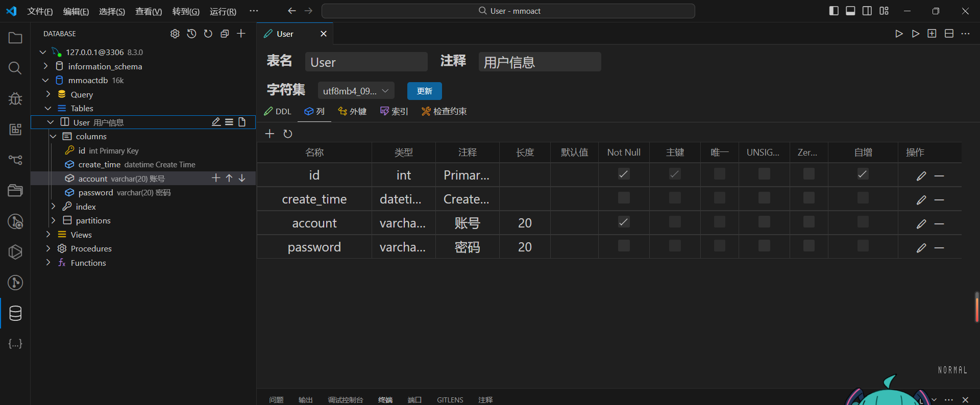Toggle Not Null checkbox for password column
This screenshot has width=980, height=405.
coord(624,246)
